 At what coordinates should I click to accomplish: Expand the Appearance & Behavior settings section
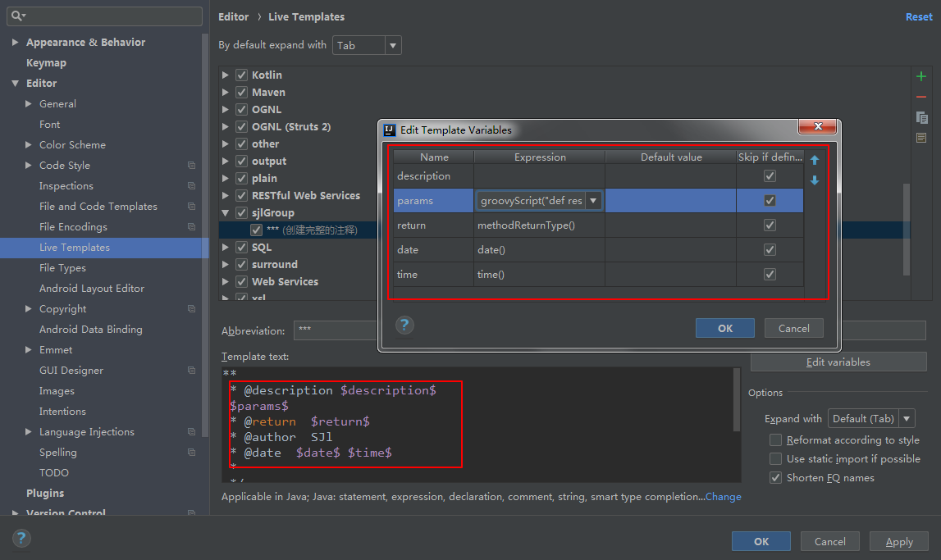point(16,43)
